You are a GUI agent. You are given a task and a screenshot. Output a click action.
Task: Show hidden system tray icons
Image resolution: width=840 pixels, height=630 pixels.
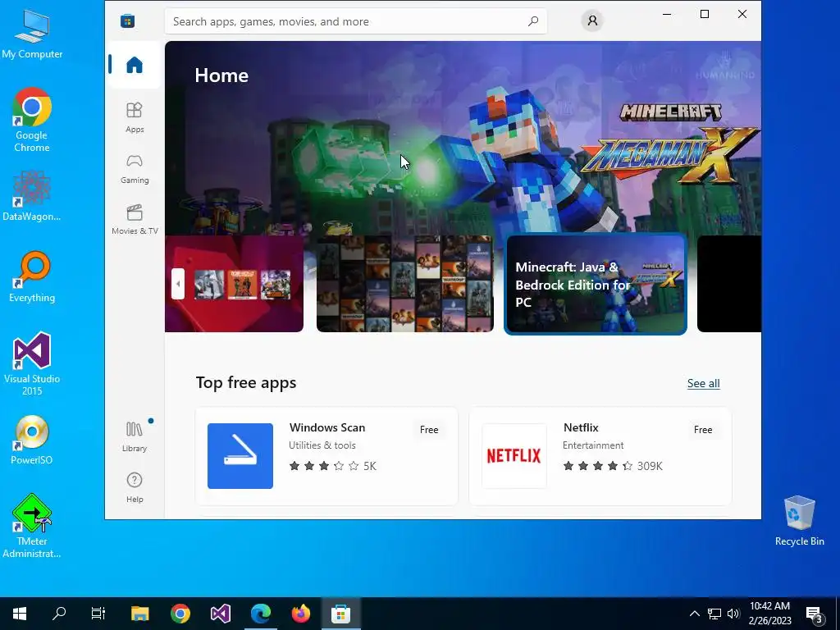[x=694, y=614]
